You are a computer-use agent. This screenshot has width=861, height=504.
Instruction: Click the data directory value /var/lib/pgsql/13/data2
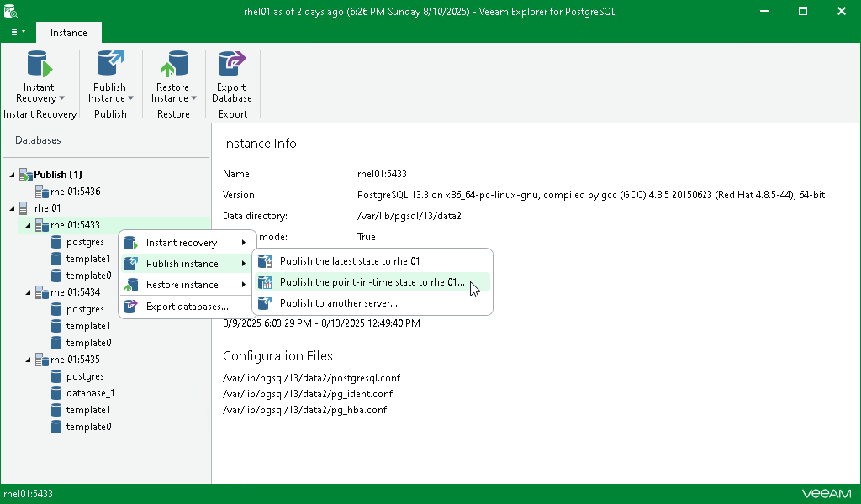[409, 216]
